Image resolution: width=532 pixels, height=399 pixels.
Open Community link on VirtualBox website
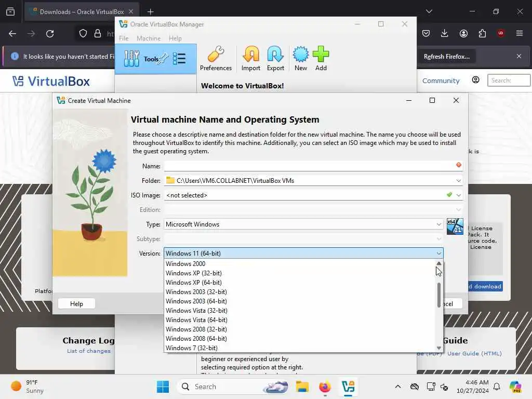(x=441, y=81)
